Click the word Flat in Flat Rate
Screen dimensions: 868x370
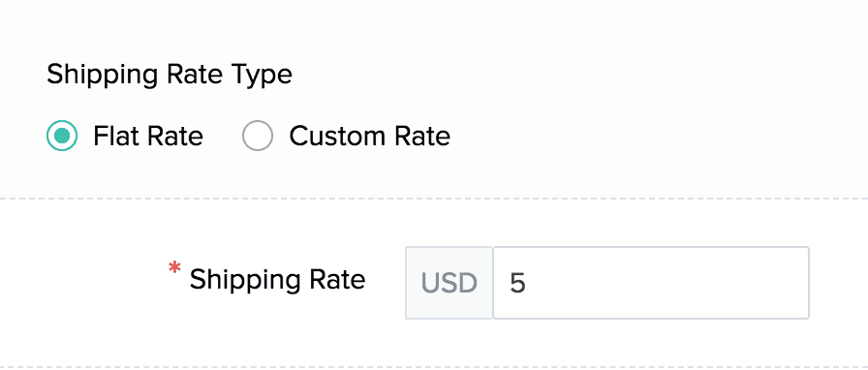coord(113,137)
